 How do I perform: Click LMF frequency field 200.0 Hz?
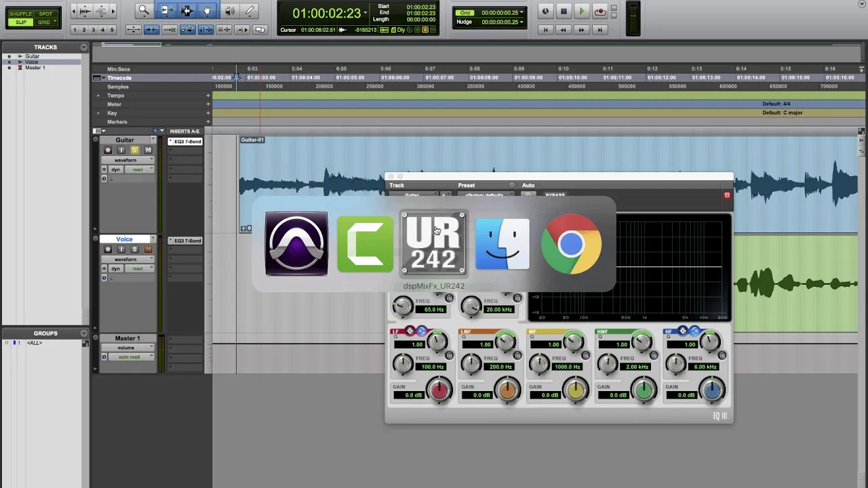(x=500, y=367)
